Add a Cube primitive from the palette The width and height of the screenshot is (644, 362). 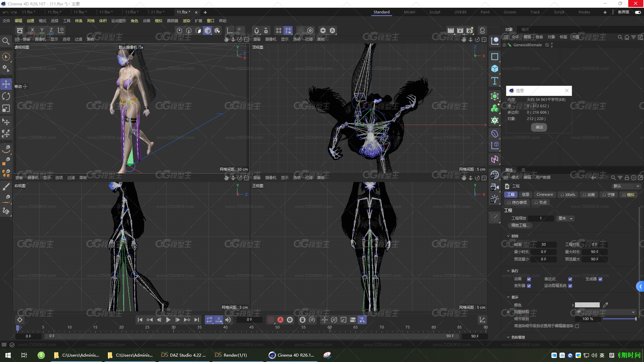click(494, 69)
